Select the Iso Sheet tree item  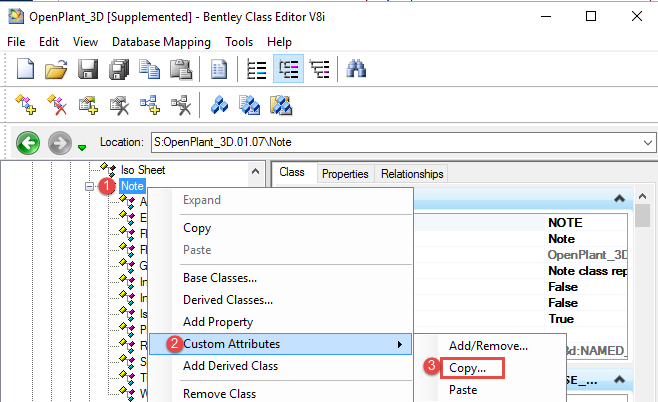[x=143, y=170]
